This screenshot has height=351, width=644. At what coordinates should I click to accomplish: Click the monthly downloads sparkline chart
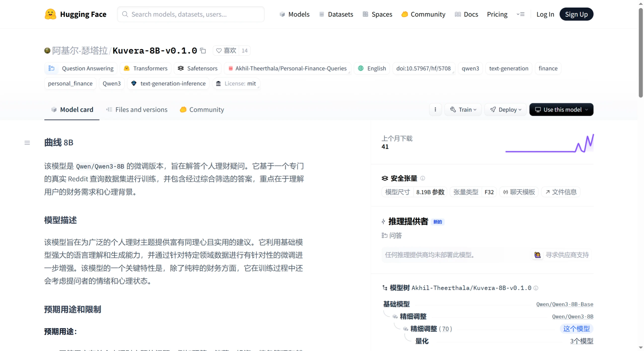click(x=549, y=143)
